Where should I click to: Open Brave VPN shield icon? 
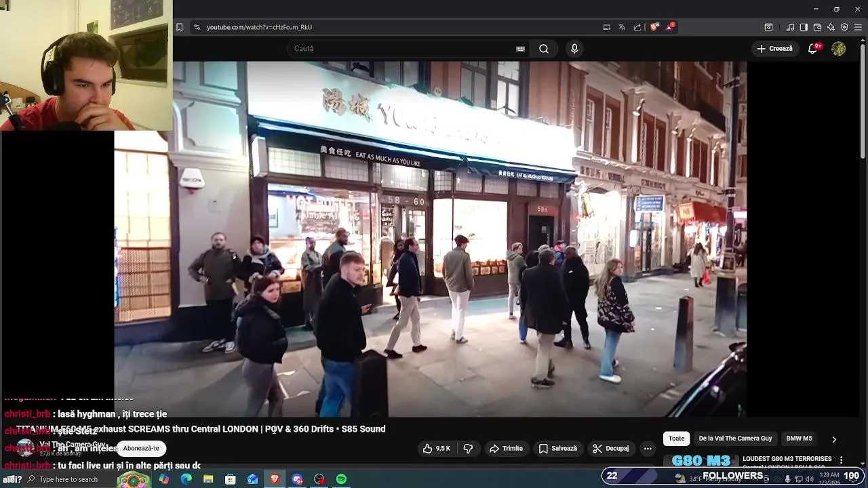[844, 27]
